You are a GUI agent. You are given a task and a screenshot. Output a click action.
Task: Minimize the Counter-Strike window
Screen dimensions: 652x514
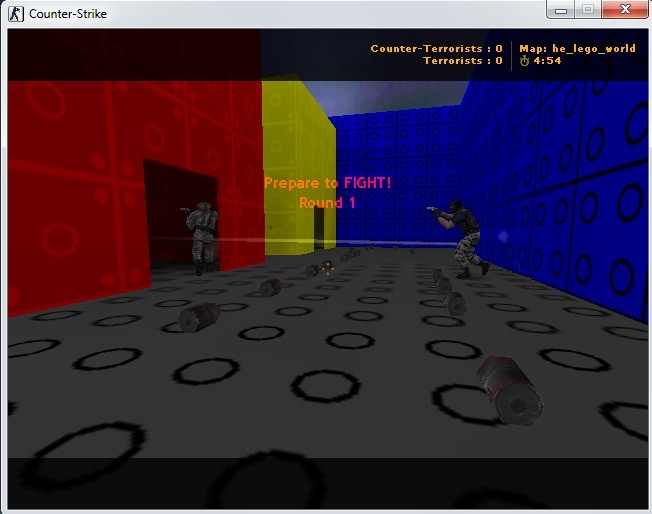tap(561, 10)
